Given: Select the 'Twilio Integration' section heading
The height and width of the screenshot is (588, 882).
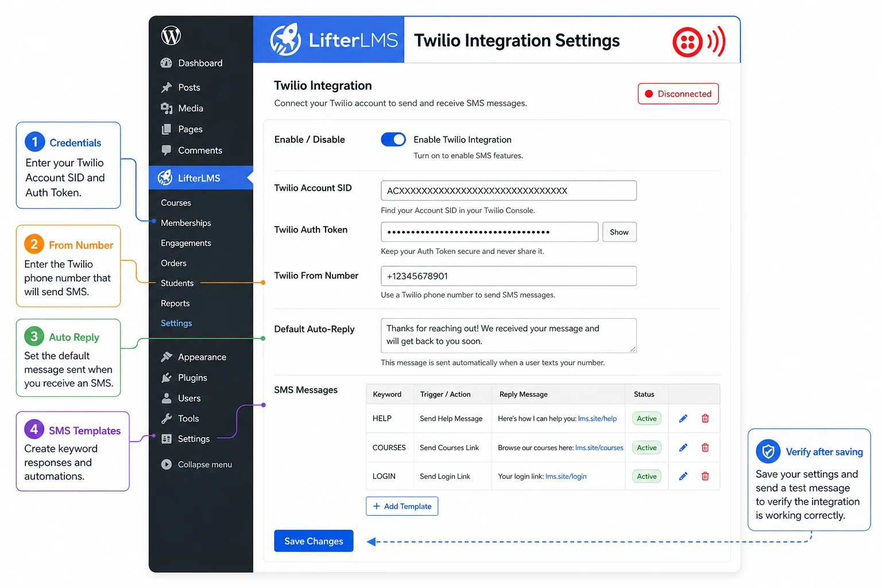Looking at the screenshot, I should click(323, 86).
